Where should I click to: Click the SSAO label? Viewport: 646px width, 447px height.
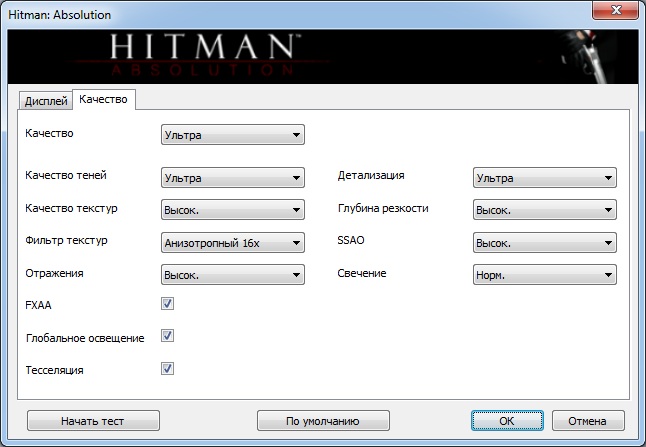pos(351,240)
